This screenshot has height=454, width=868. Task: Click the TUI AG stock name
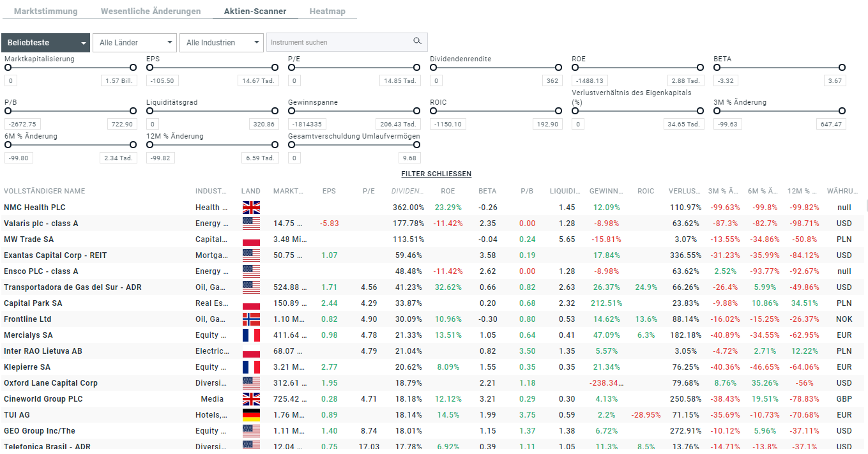[x=17, y=415]
